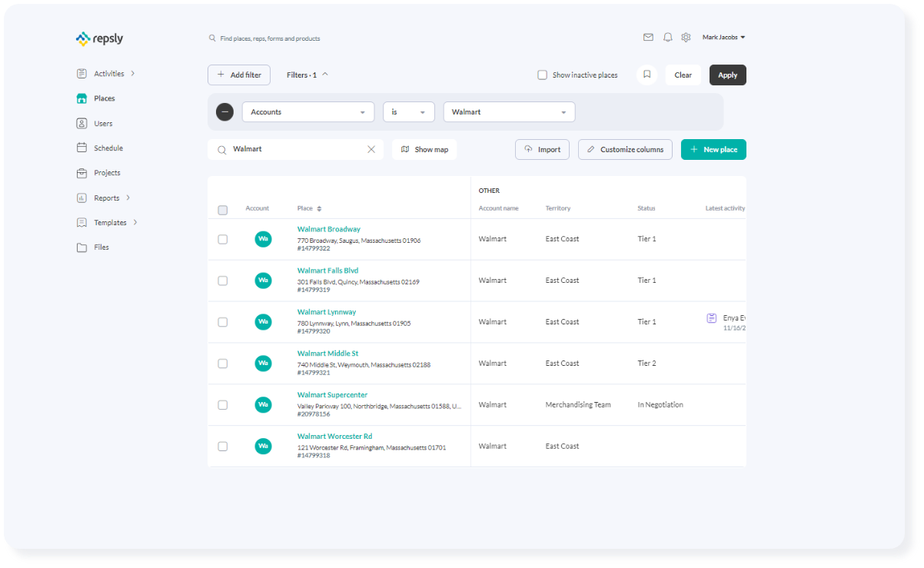Click the Walmart Broadway account avatar
Image resolution: width=924 pixels, height=568 pixels.
263,239
